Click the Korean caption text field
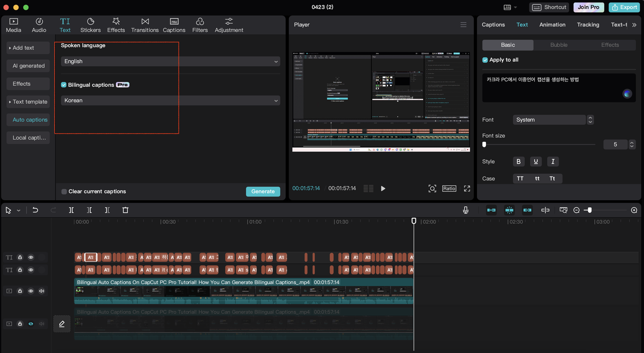This screenshot has height=353, width=644. point(559,87)
